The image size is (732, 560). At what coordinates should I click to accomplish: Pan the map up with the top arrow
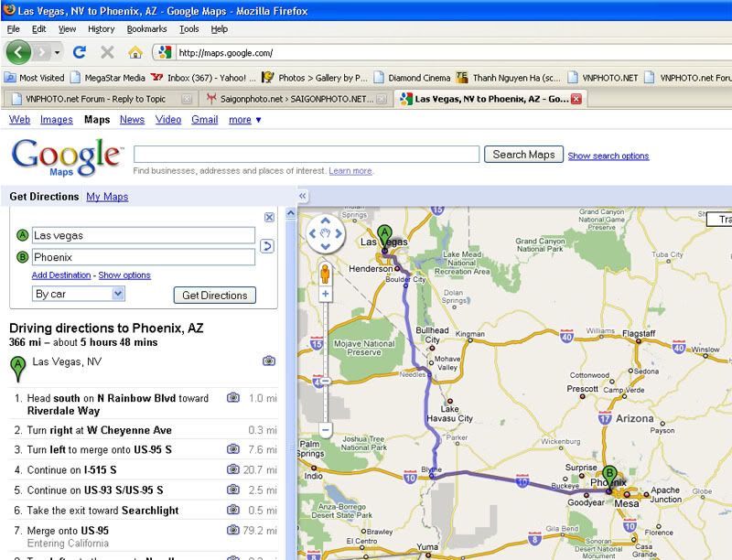[x=326, y=221]
